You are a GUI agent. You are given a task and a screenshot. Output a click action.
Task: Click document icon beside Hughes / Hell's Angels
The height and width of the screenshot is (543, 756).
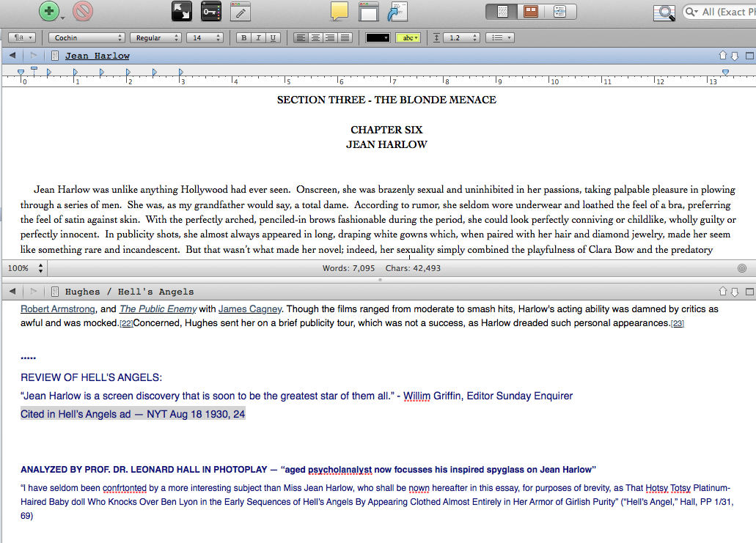coord(55,292)
